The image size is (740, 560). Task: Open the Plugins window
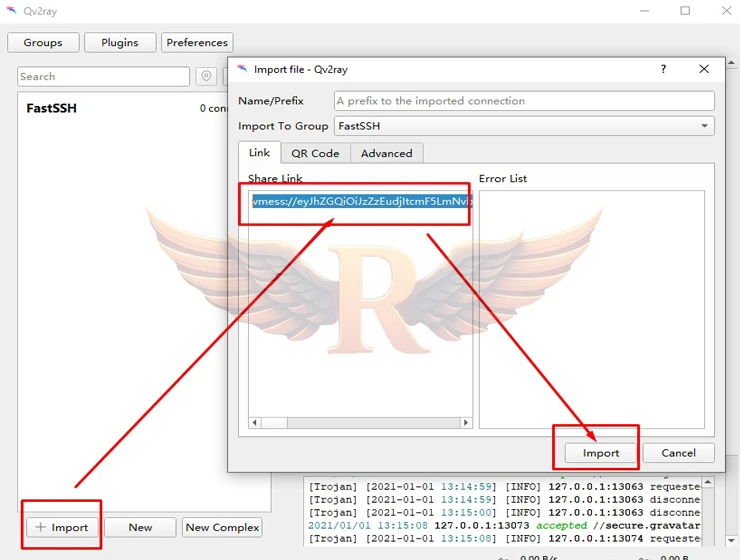(120, 42)
